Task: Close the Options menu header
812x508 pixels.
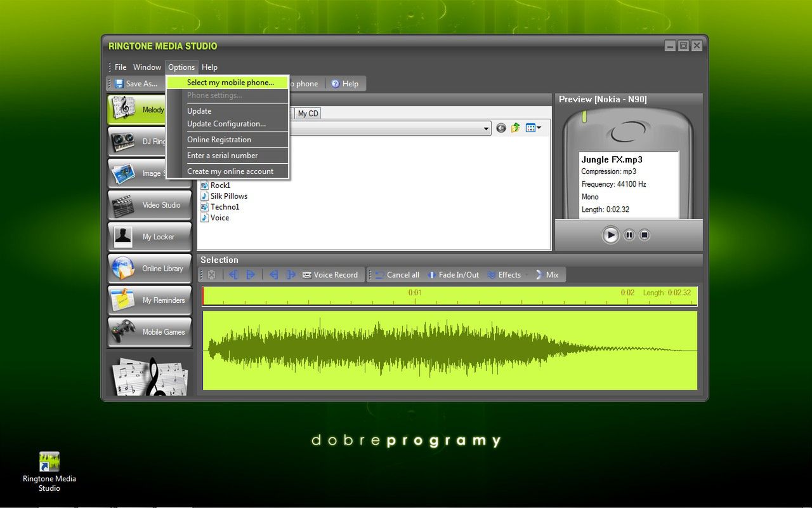Action: [181, 67]
